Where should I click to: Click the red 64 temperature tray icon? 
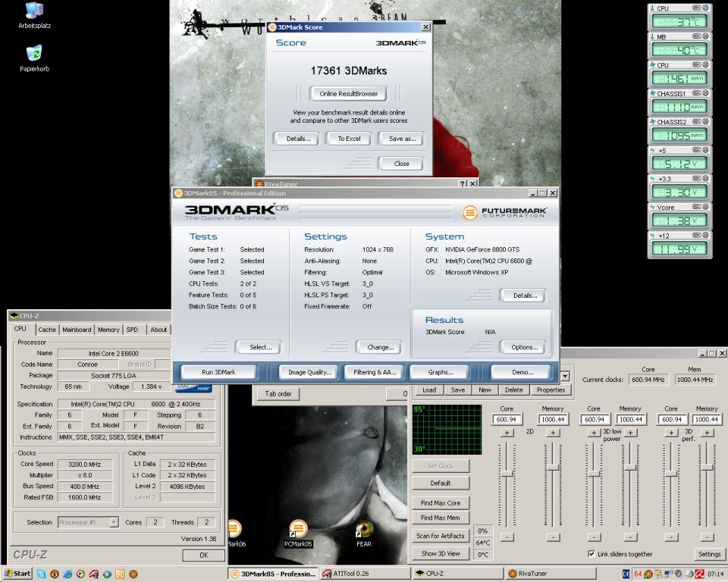[638, 574]
